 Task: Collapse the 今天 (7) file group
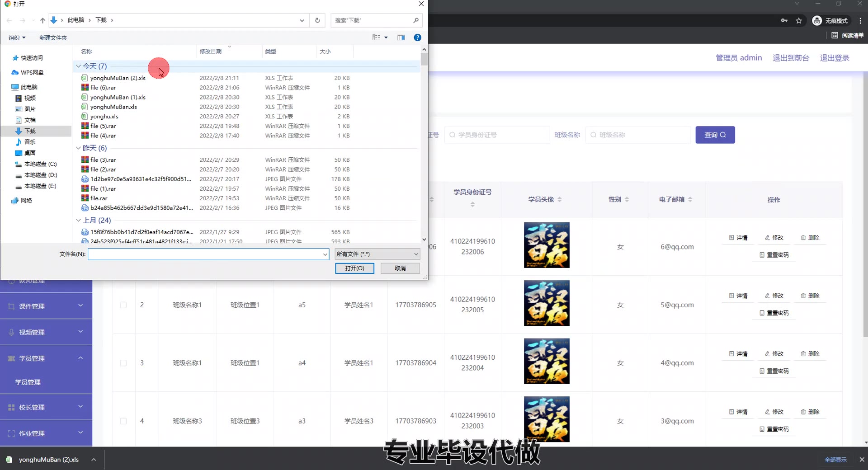click(78, 66)
